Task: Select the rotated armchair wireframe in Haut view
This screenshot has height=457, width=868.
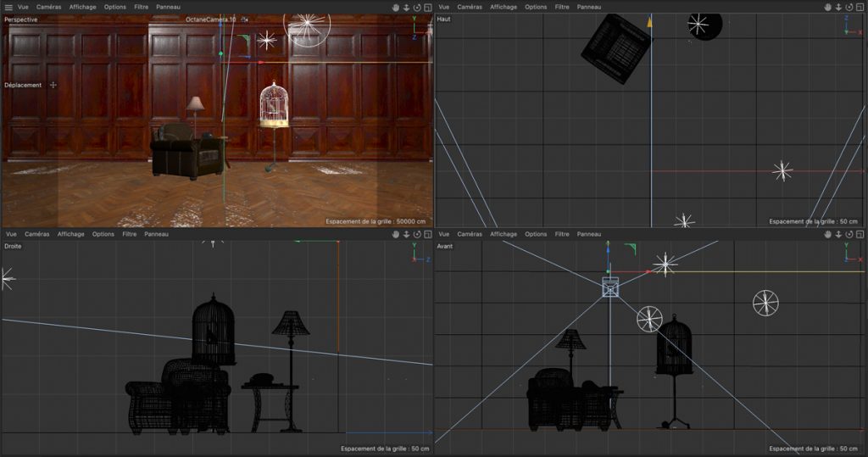Action: coord(616,49)
